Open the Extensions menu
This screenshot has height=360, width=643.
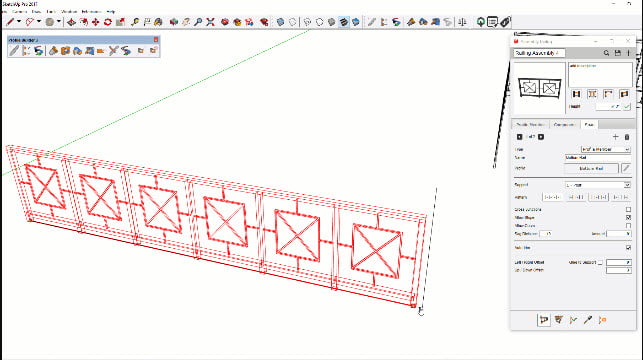pos(91,11)
